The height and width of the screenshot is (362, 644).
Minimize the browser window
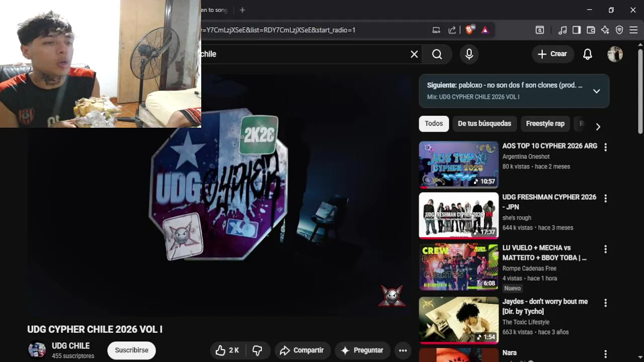[589, 10]
